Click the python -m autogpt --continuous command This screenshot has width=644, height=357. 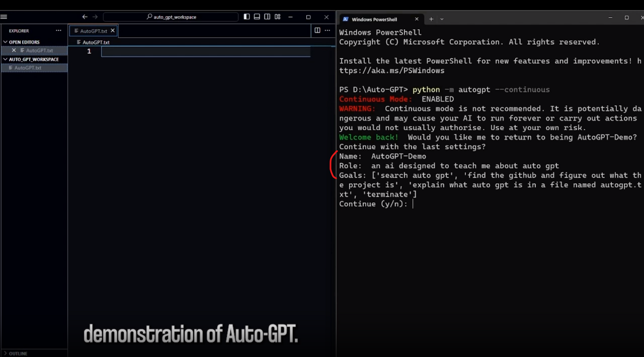481,90
